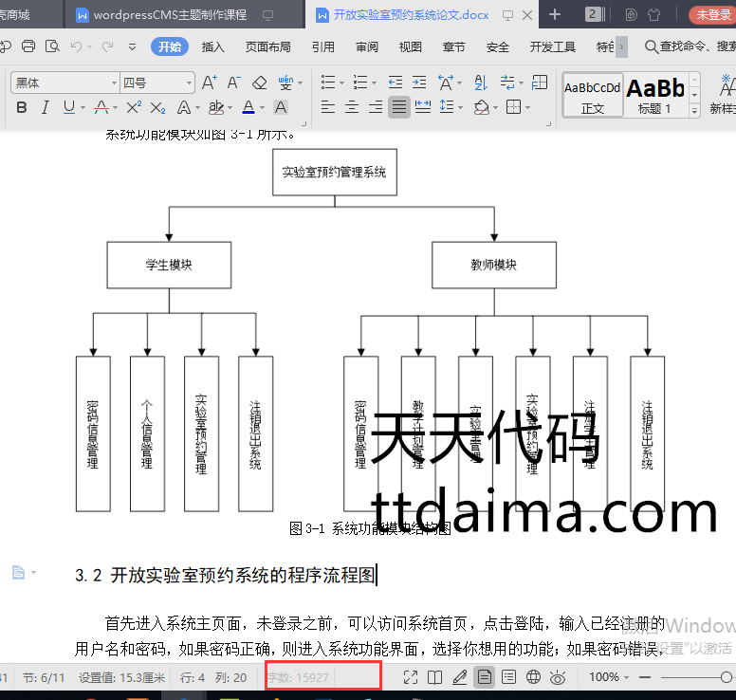Enable justified paragraph alignment

click(x=400, y=107)
